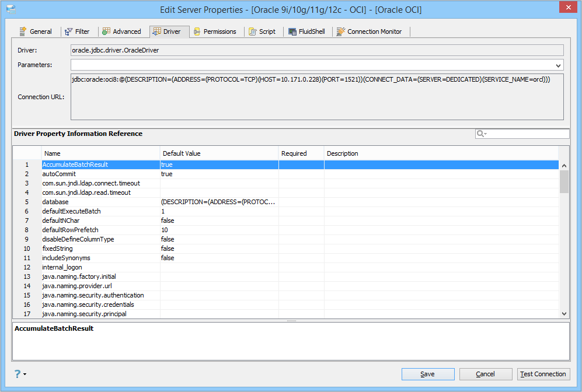This screenshot has width=582, height=392.
Task: Switch to the General tab
Action: pyautogui.click(x=36, y=32)
